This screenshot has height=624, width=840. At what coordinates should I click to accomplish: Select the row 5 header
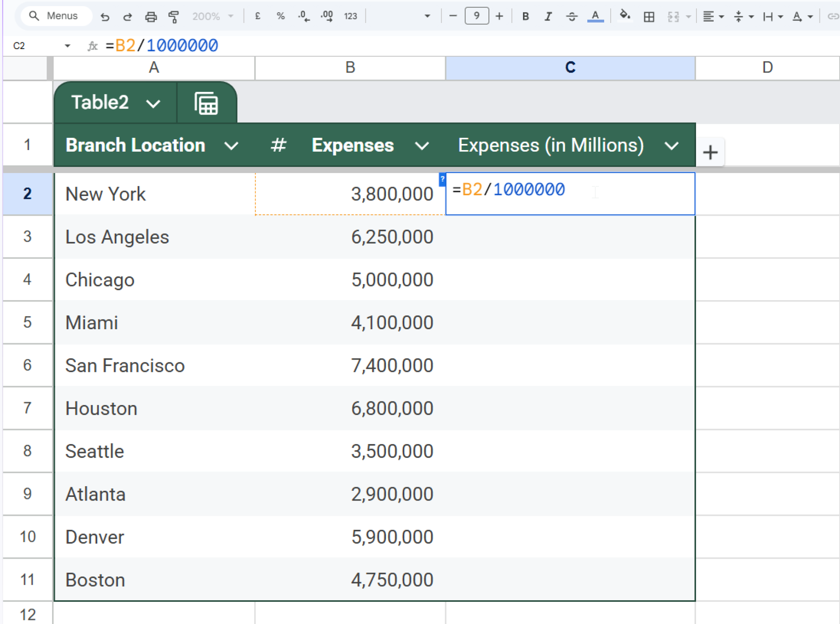click(27, 322)
